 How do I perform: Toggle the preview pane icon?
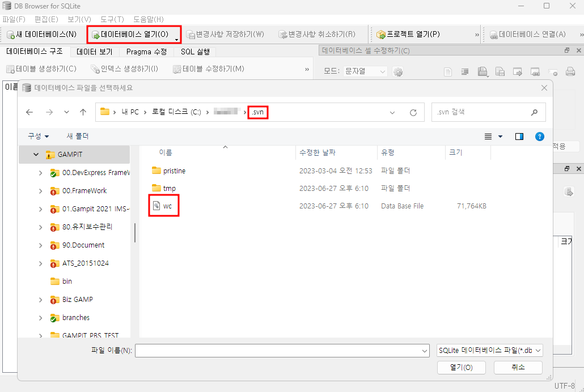click(519, 137)
